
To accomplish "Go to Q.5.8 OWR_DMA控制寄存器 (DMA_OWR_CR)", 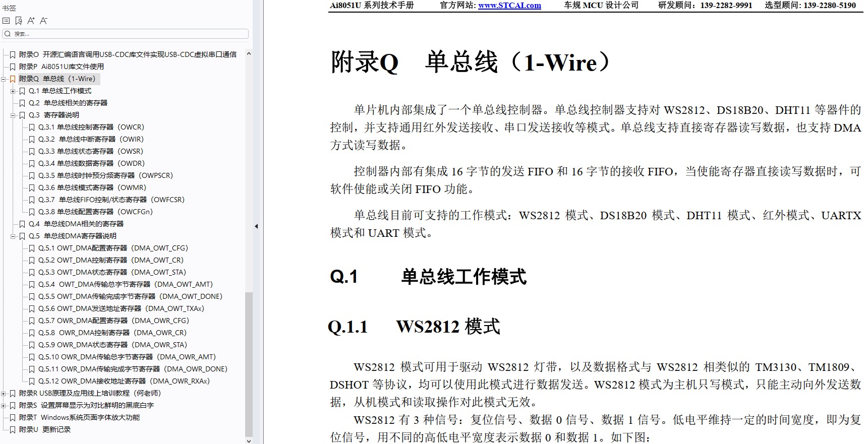I will [112, 333].
